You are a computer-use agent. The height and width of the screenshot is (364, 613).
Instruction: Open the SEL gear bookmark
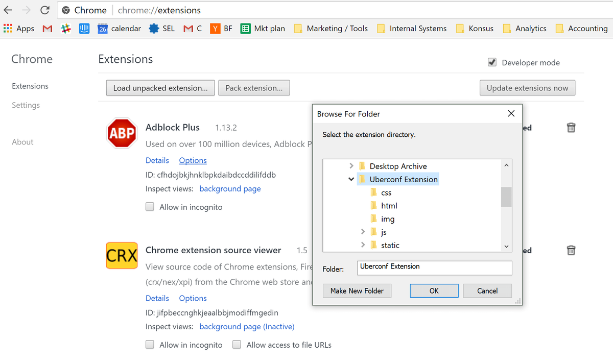(x=161, y=29)
